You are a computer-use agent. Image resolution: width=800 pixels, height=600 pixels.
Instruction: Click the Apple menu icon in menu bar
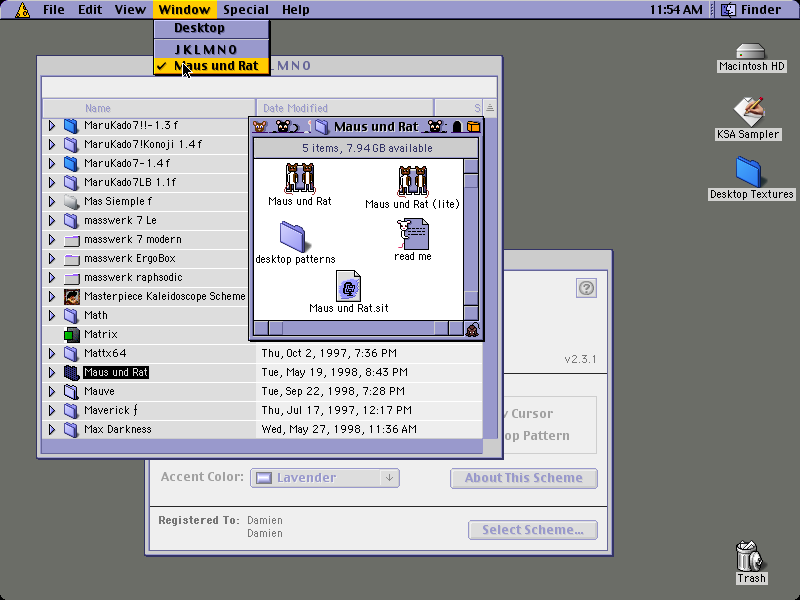(x=22, y=10)
